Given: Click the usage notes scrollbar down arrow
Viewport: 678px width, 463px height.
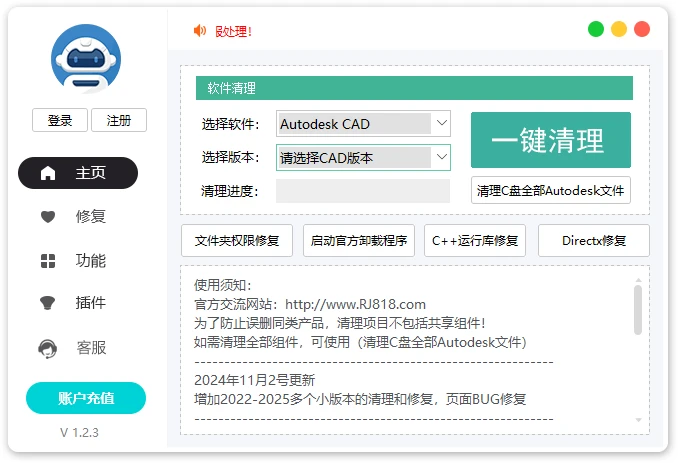Looking at the screenshot, I should pyautogui.click(x=638, y=420).
